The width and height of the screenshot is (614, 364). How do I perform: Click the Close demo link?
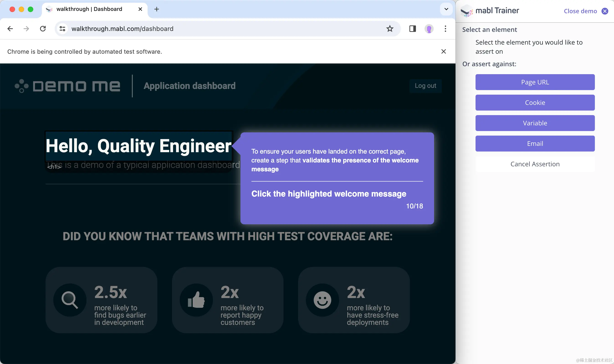[x=580, y=11]
